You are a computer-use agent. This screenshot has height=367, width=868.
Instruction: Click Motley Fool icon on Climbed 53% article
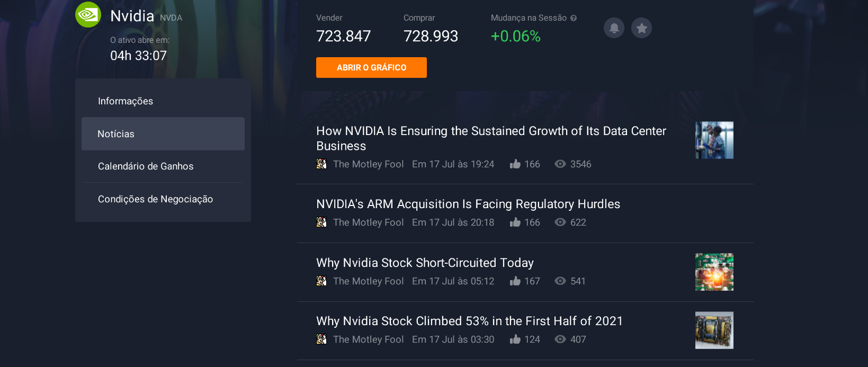321,339
